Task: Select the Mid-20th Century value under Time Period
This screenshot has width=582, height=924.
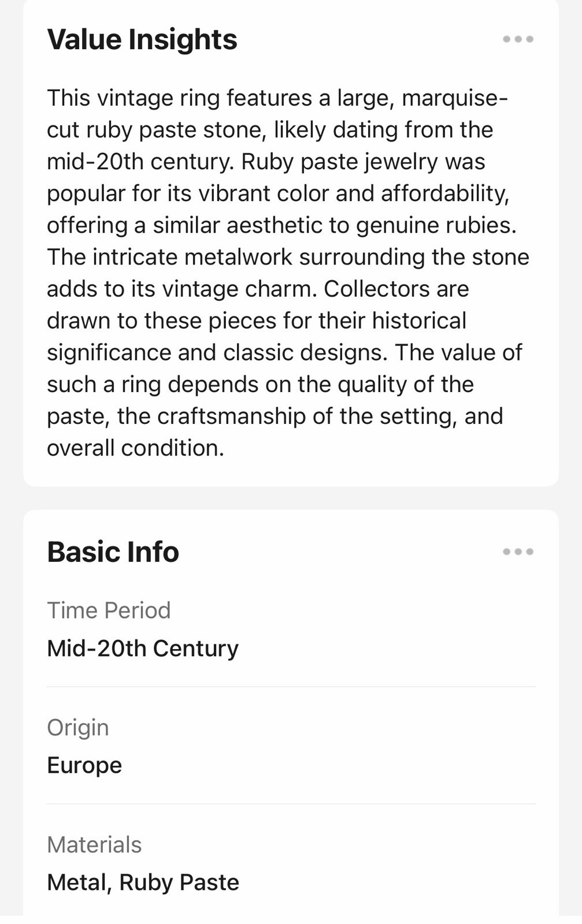Action: 143,648
